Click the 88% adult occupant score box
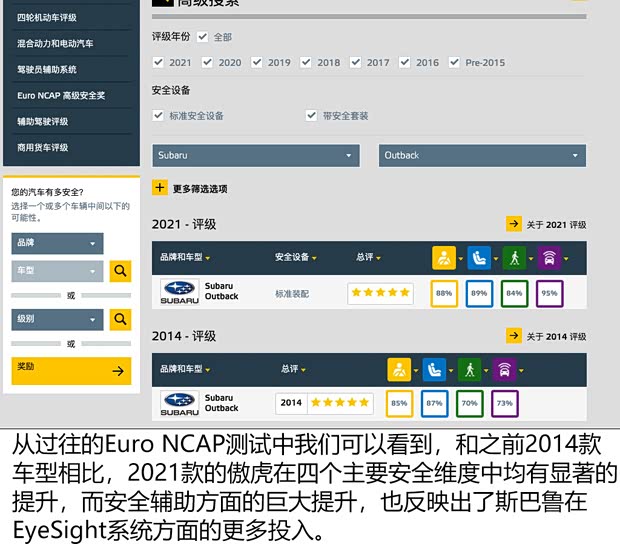The width and height of the screenshot is (620, 544). pos(445,293)
